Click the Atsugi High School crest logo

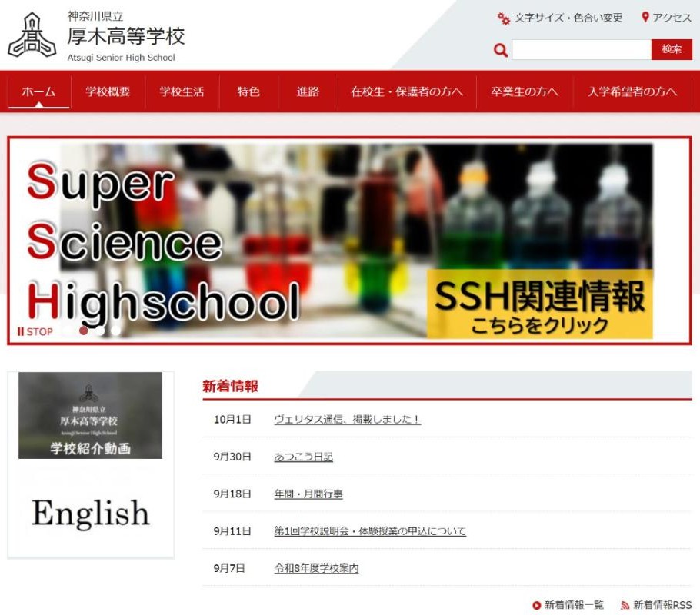[32, 35]
